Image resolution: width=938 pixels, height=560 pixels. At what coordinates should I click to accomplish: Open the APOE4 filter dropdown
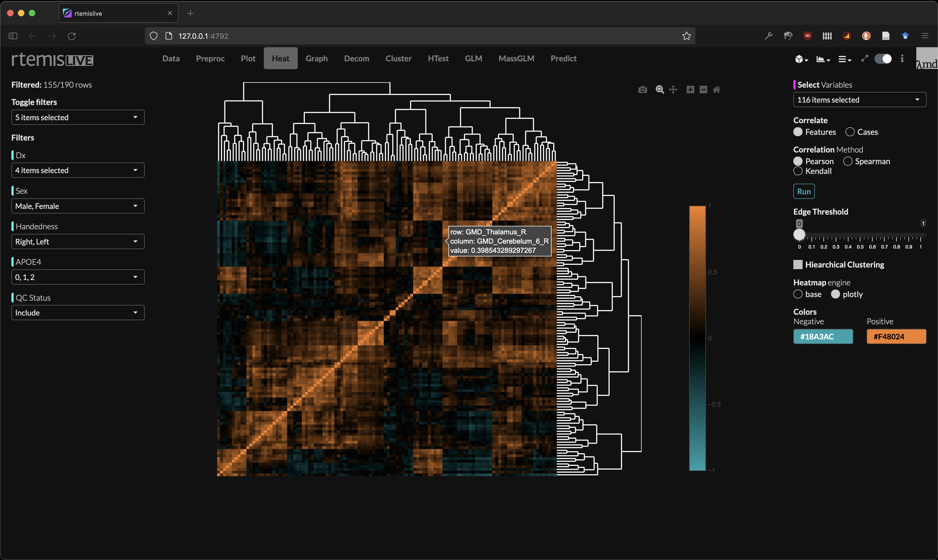(x=78, y=277)
